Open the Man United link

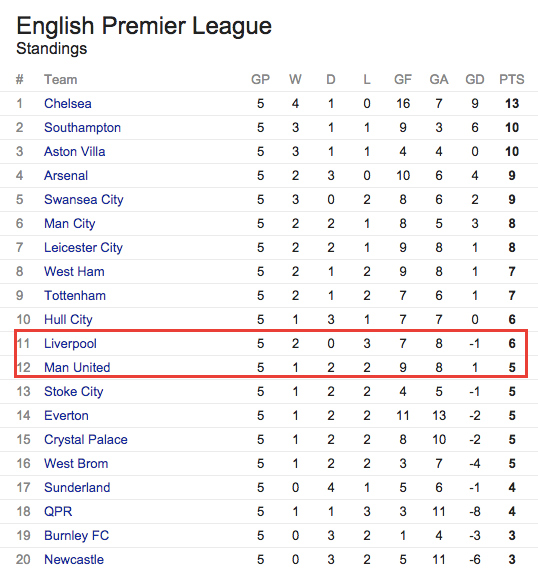77,367
